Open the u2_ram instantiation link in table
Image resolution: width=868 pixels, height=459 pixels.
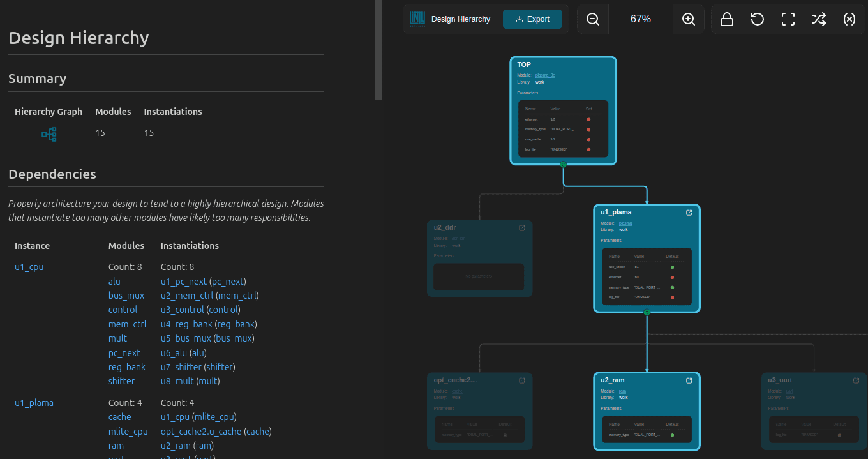(176, 446)
